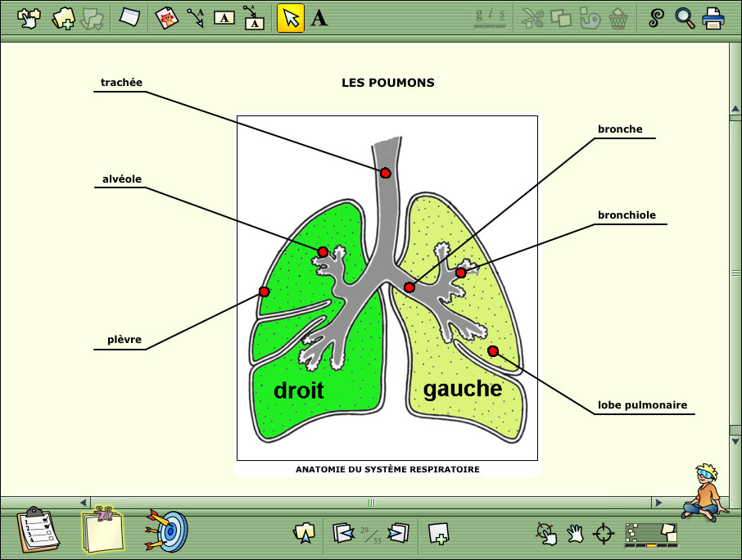Click the copy overlapping squares icon
This screenshot has height=560, width=742.
(561, 19)
